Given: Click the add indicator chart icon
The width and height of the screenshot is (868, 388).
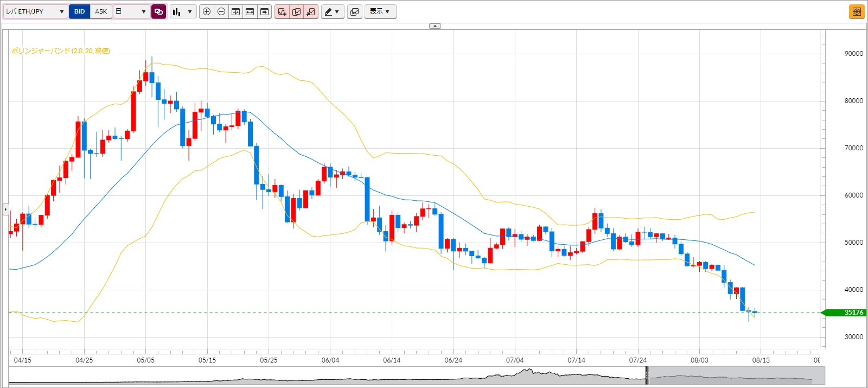Looking at the screenshot, I should pyautogui.click(x=282, y=11).
